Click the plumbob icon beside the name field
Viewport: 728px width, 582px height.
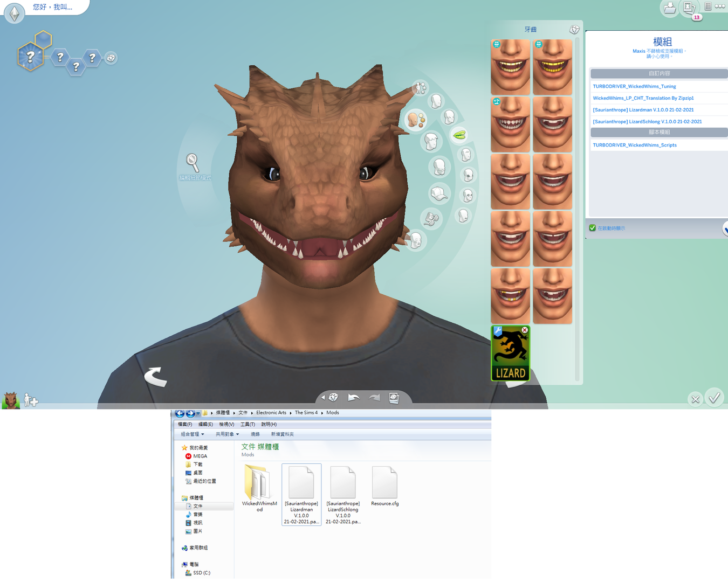pos(15,13)
